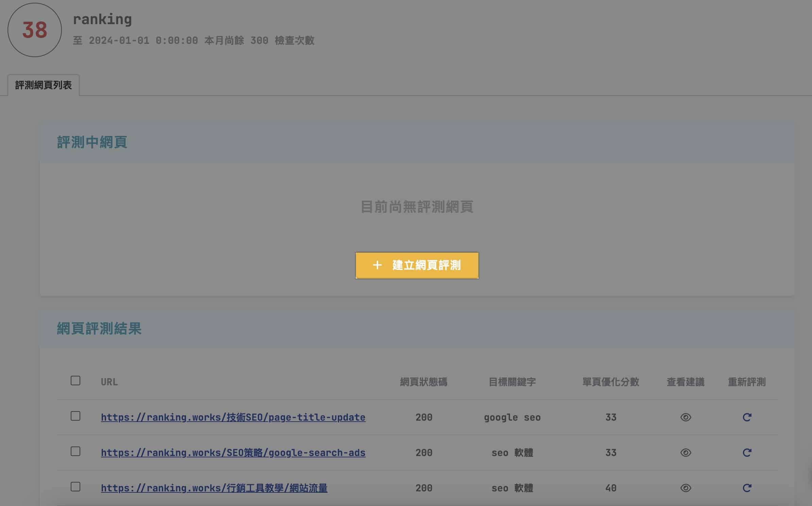This screenshot has width=812, height=506.
Task: Open the 行銷工具教學/網站流量 link
Action: point(214,488)
